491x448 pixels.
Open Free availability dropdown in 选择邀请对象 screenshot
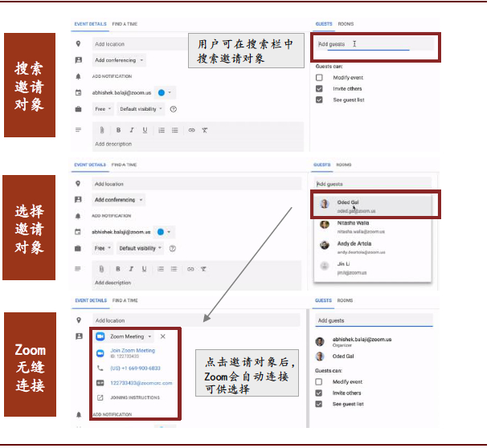(102, 248)
